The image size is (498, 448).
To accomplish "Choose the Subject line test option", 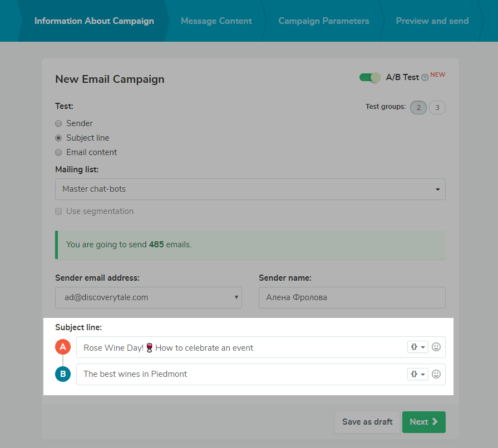I will click(58, 138).
